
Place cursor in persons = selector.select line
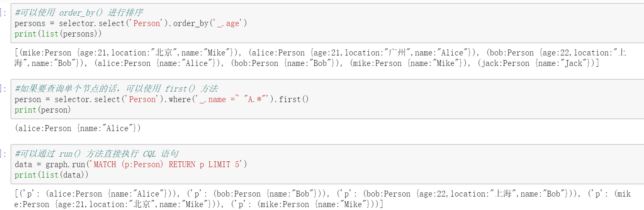click(x=131, y=24)
